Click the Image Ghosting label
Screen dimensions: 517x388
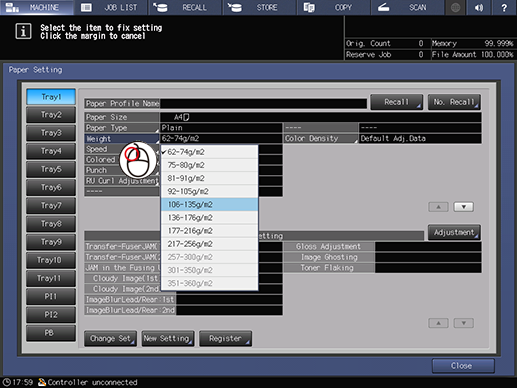point(329,257)
